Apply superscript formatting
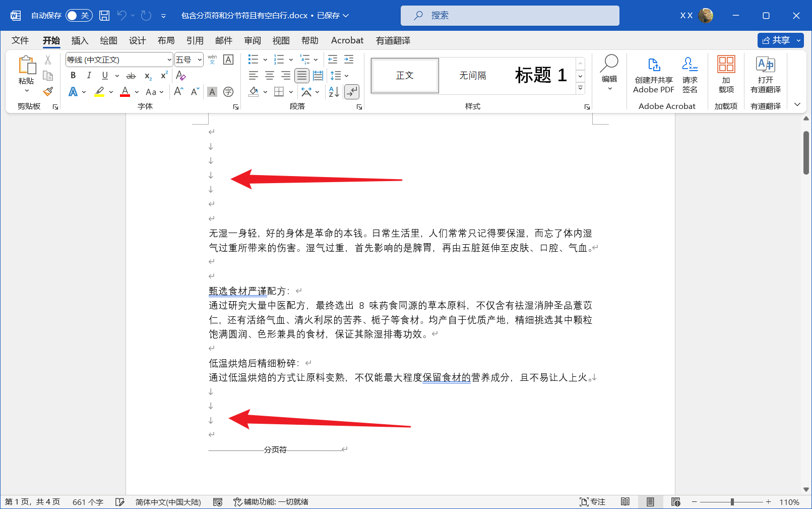The height and width of the screenshot is (509, 812). (164, 76)
